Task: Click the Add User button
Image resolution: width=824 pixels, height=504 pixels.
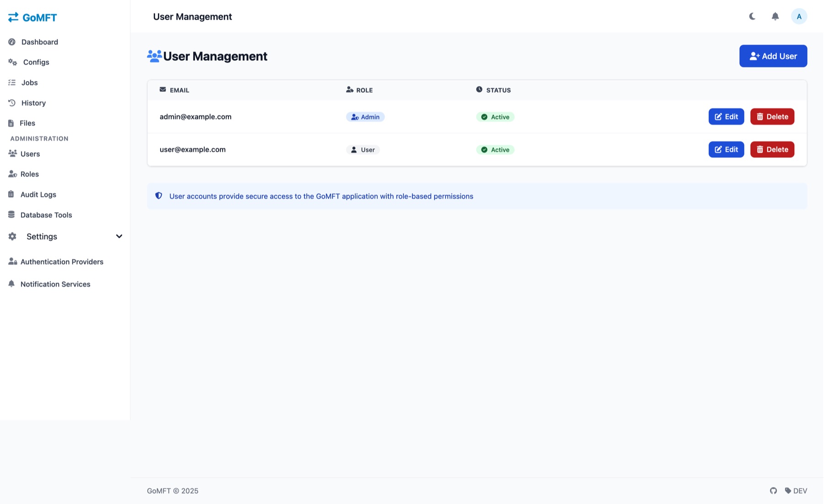Action: [773, 56]
